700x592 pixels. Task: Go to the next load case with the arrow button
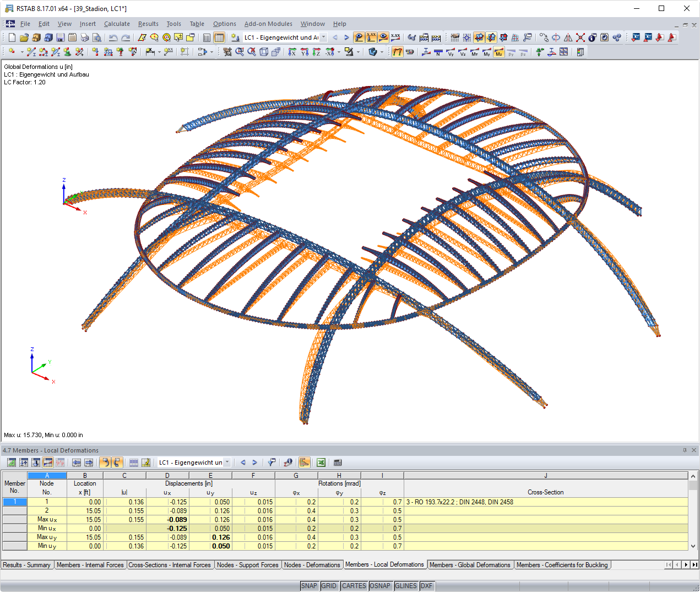(x=255, y=462)
